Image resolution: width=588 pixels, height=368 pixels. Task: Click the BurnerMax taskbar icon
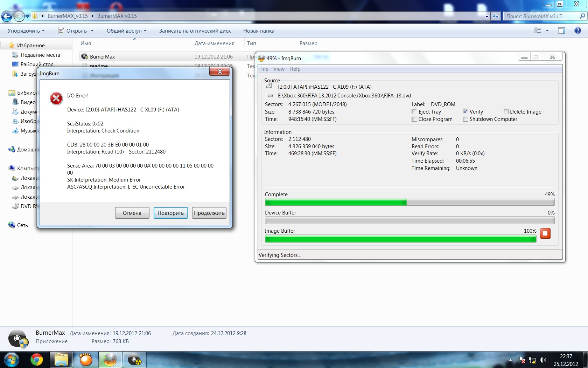135,360
